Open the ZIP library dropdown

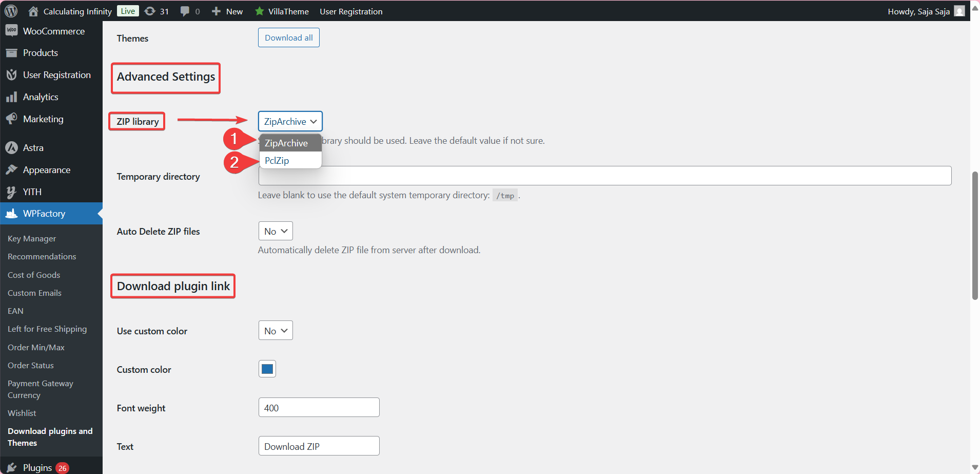290,121
